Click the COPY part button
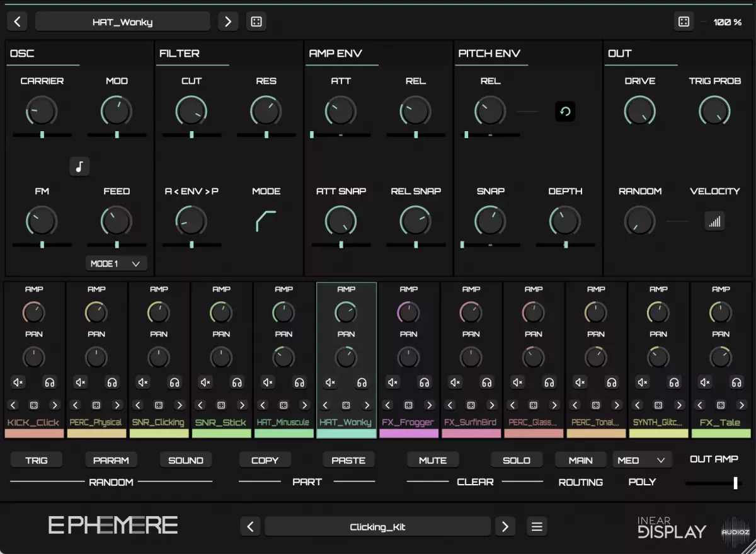 tap(265, 460)
